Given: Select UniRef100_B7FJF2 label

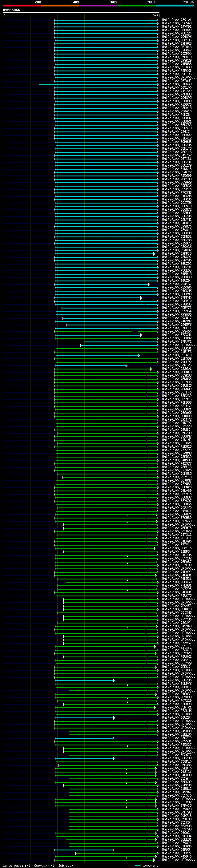Looking at the screenshot, I should tap(177, 341).
